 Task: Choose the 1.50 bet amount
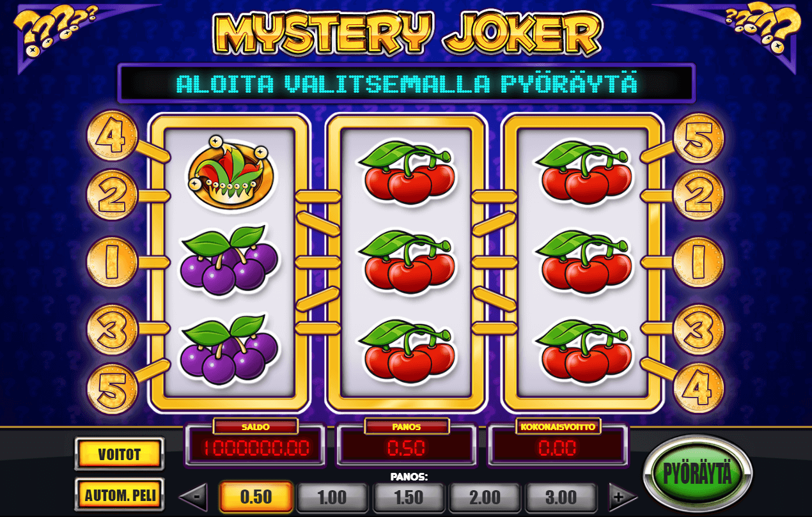click(408, 497)
